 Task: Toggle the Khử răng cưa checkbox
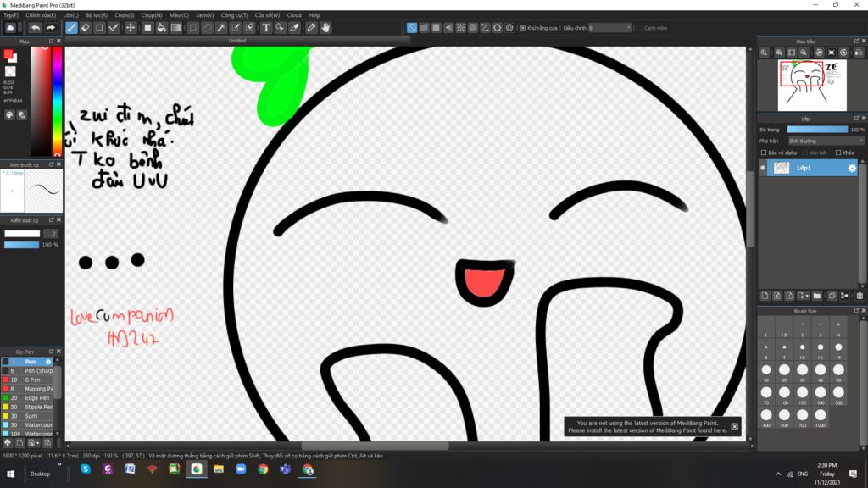tap(522, 28)
